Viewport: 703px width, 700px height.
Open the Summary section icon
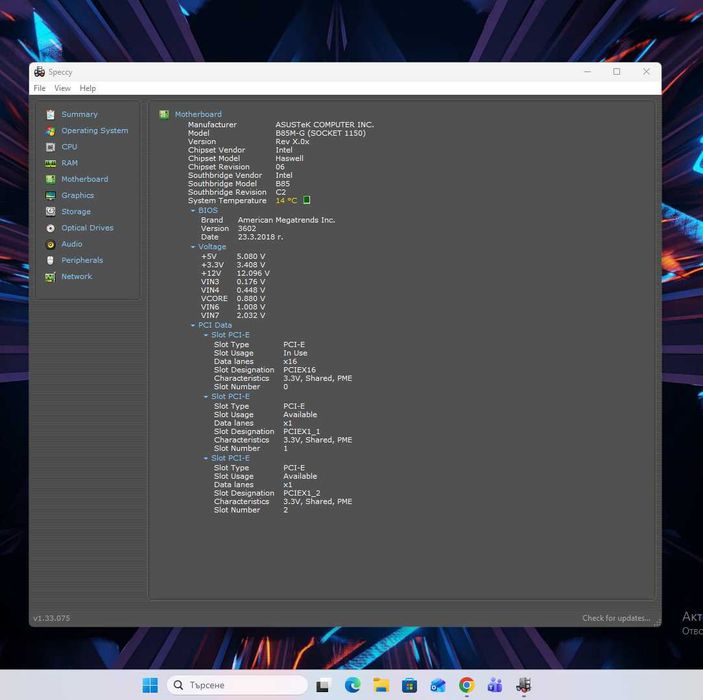coord(50,114)
